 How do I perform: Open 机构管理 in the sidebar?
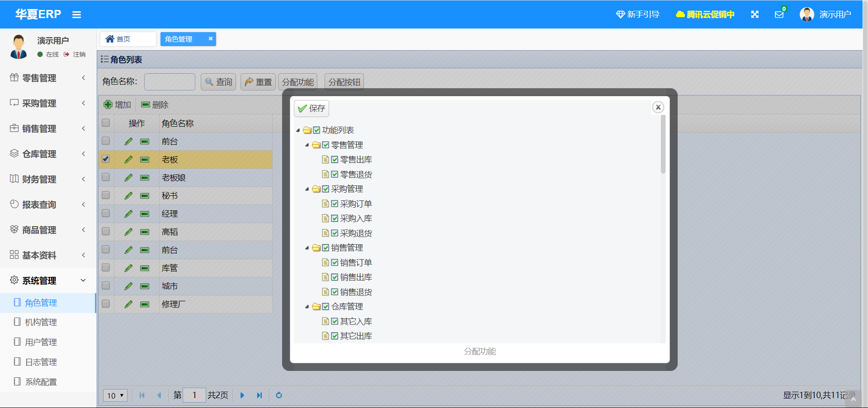(x=48, y=322)
